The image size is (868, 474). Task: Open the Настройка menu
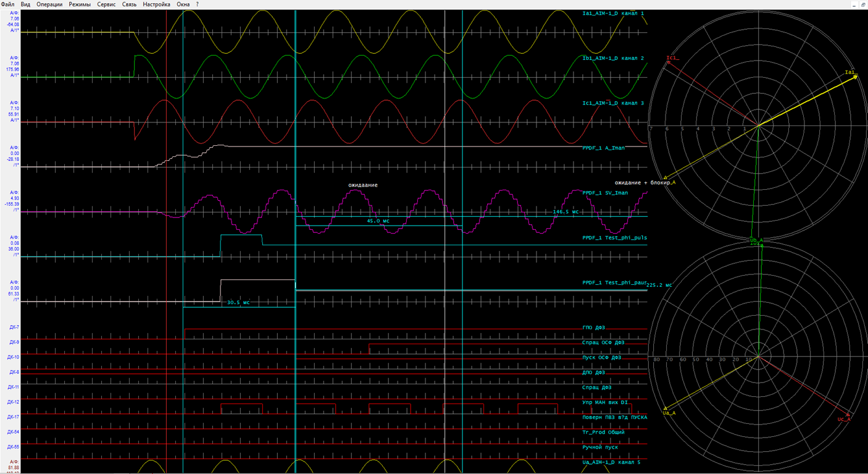click(x=157, y=4)
